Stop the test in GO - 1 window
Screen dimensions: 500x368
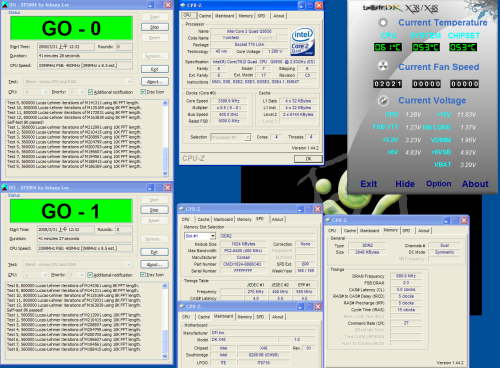(x=154, y=210)
